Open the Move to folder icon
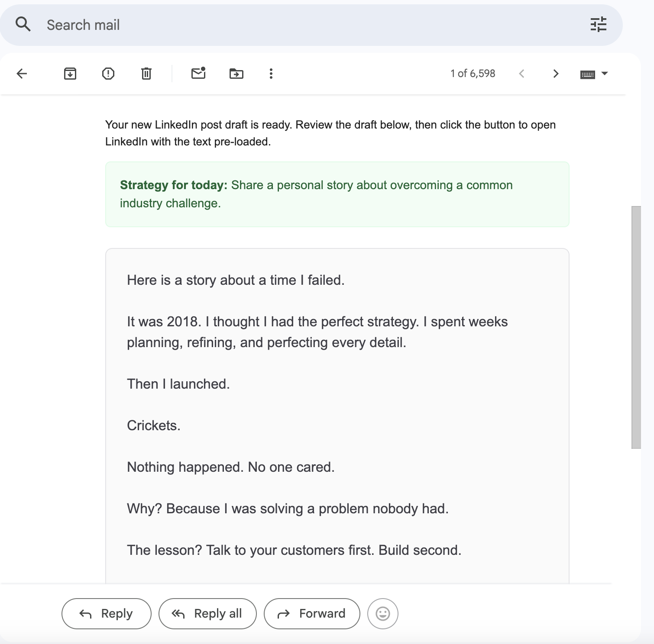Image resolution: width=654 pixels, height=644 pixels. [236, 74]
